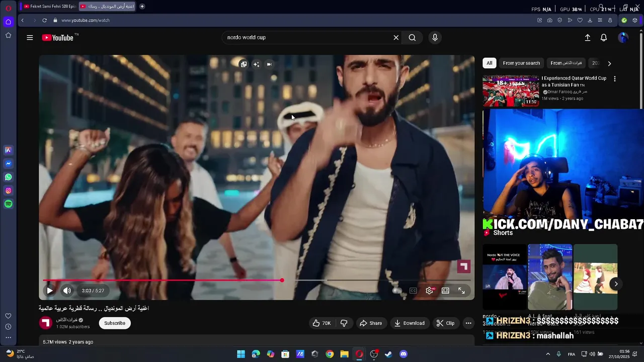Open the player settings gear
Screen dimensions: 644x362
pos(429,291)
